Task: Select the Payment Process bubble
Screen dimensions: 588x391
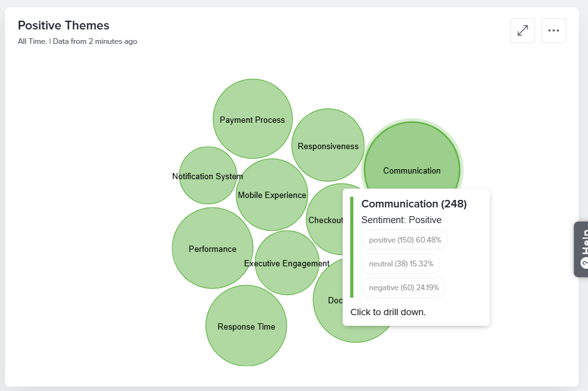Action: point(252,118)
